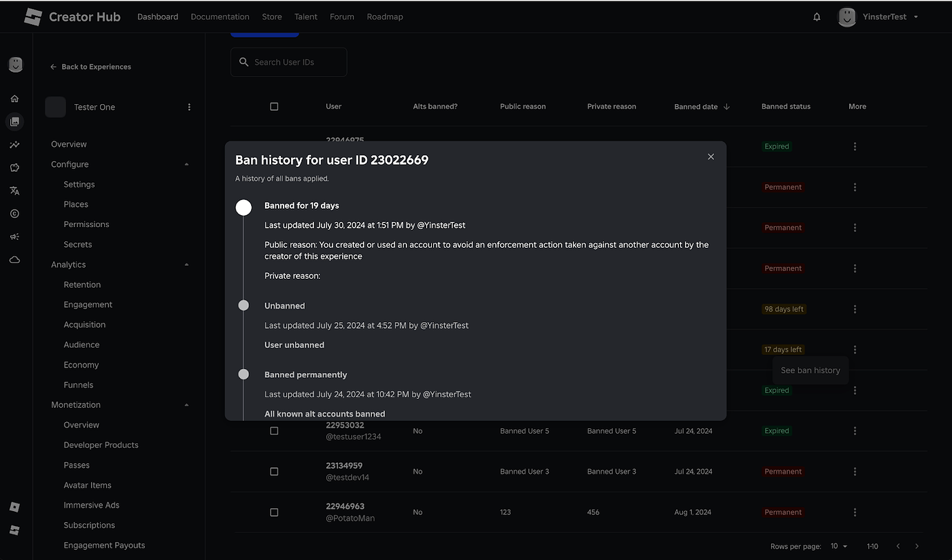Click the Search User IDs field
This screenshot has height=560, width=952.
[x=288, y=62]
